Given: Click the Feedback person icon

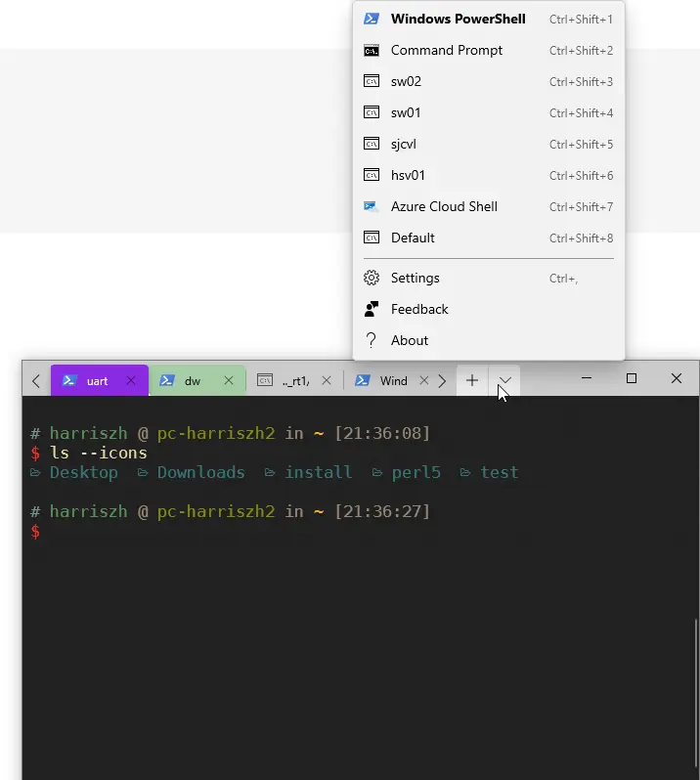Looking at the screenshot, I should coord(372,309).
